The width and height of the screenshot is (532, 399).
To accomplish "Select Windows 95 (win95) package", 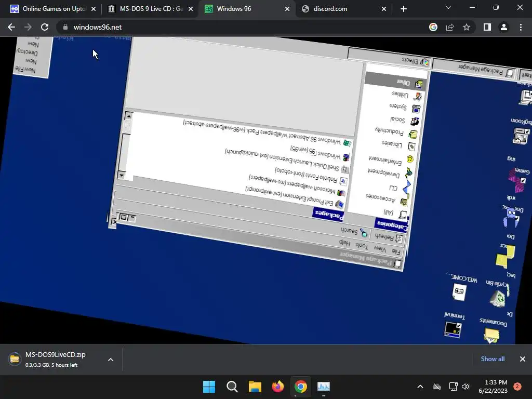I will click(320, 153).
